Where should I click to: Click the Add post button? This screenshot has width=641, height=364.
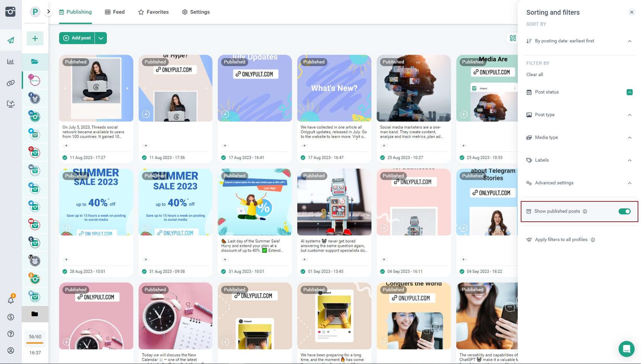[x=77, y=38]
